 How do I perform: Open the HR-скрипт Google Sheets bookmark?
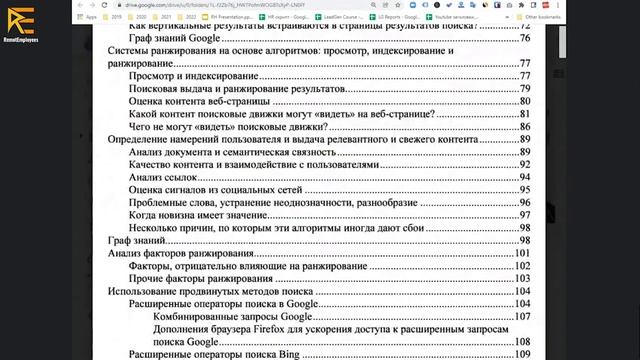pyautogui.click(x=284, y=17)
